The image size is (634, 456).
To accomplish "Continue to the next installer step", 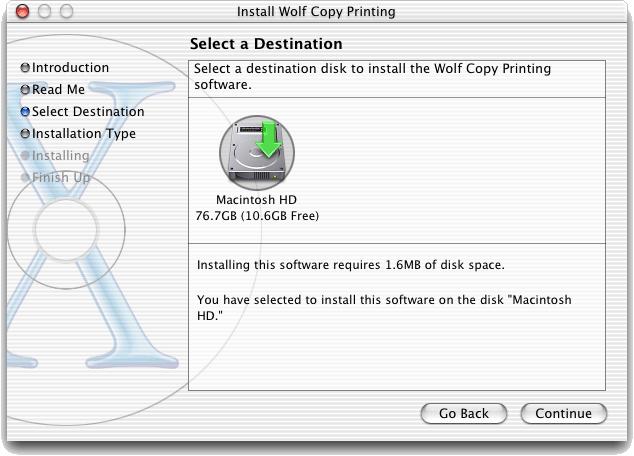I will (x=564, y=414).
